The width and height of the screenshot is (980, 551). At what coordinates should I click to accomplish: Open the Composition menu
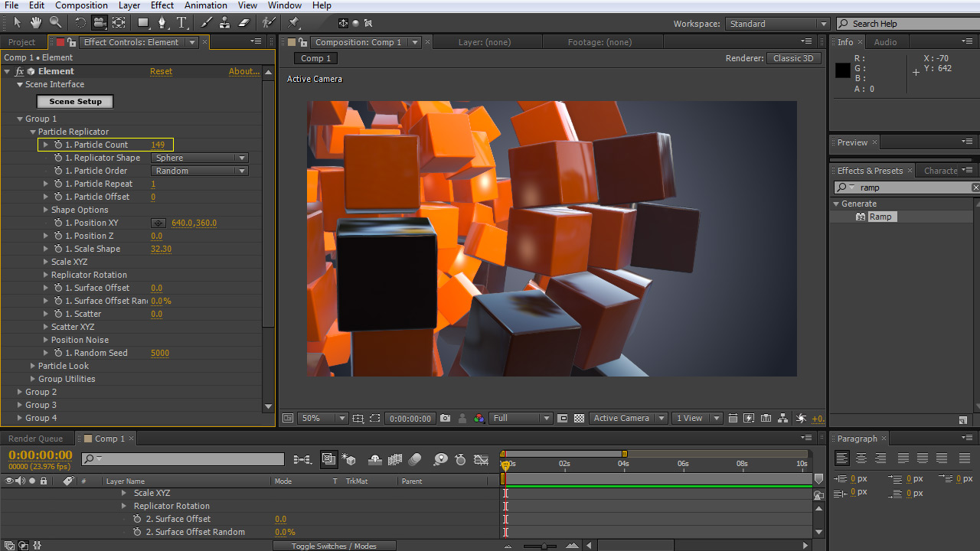[x=81, y=5]
